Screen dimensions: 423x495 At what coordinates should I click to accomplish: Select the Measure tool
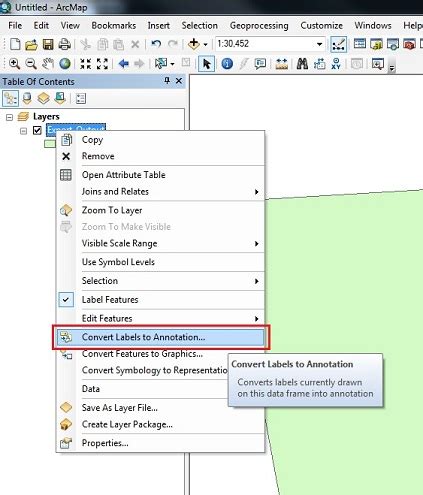(x=281, y=63)
